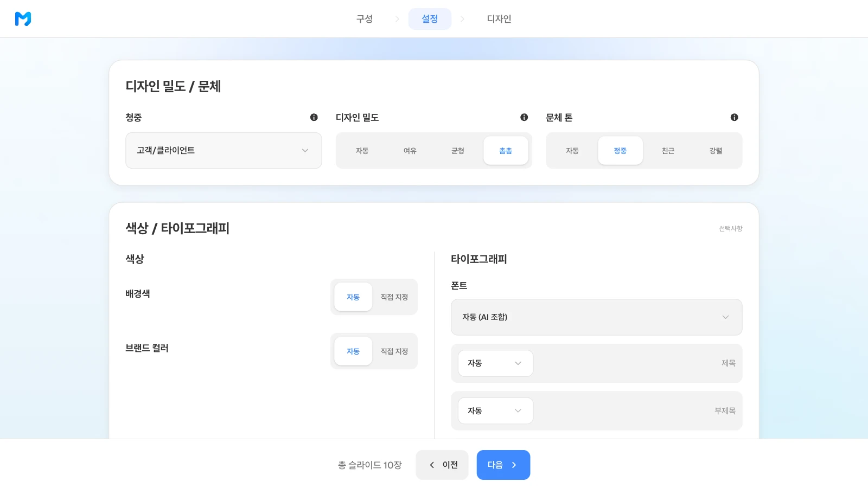Click the 다음 button
The width and height of the screenshot is (868, 488).
point(503,465)
